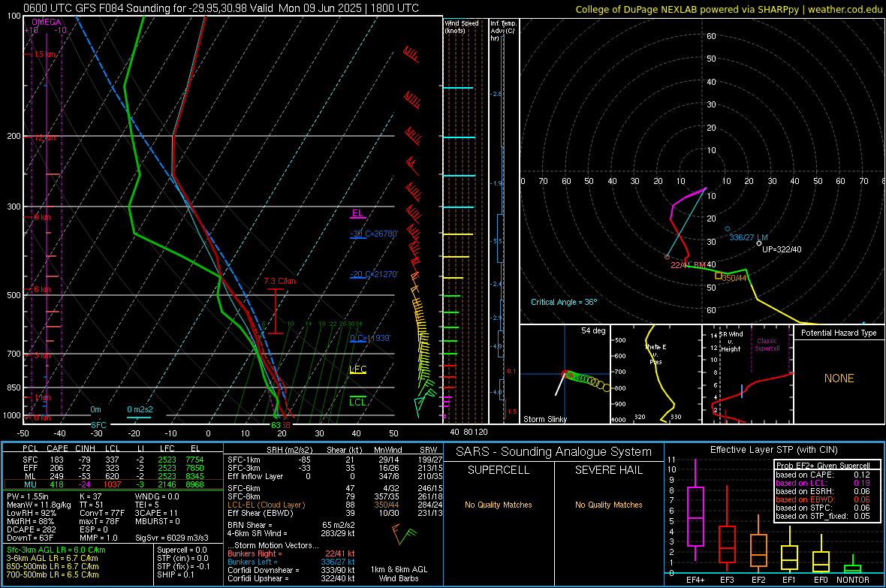Click the green NONTOR box plot
The height and width of the screenshot is (588, 886).
click(853, 568)
